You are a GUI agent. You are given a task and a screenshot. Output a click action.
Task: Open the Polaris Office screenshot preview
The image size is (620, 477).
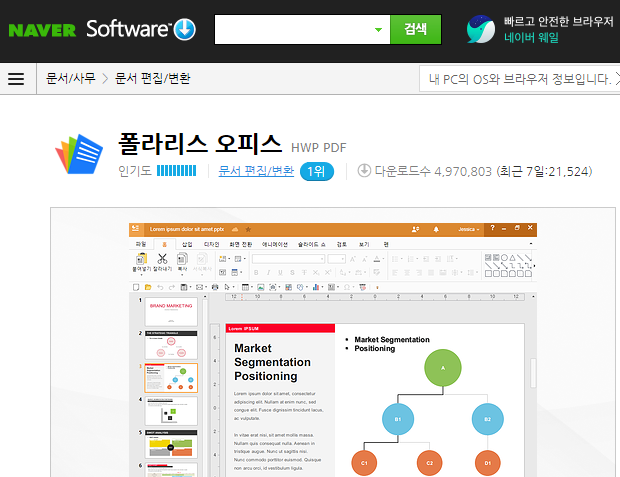tap(333, 342)
